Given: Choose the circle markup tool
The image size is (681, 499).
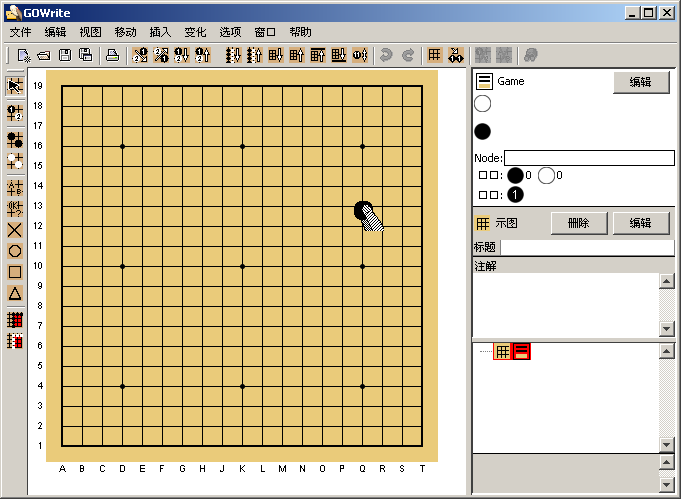Looking at the screenshot, I should (x=15, y=251).
